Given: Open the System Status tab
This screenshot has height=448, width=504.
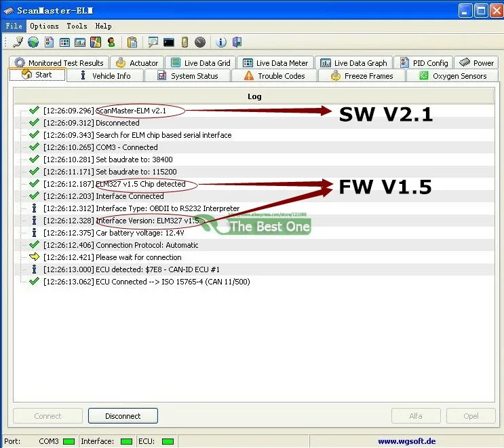Looking at the screenshot, I should pos(188,76).
